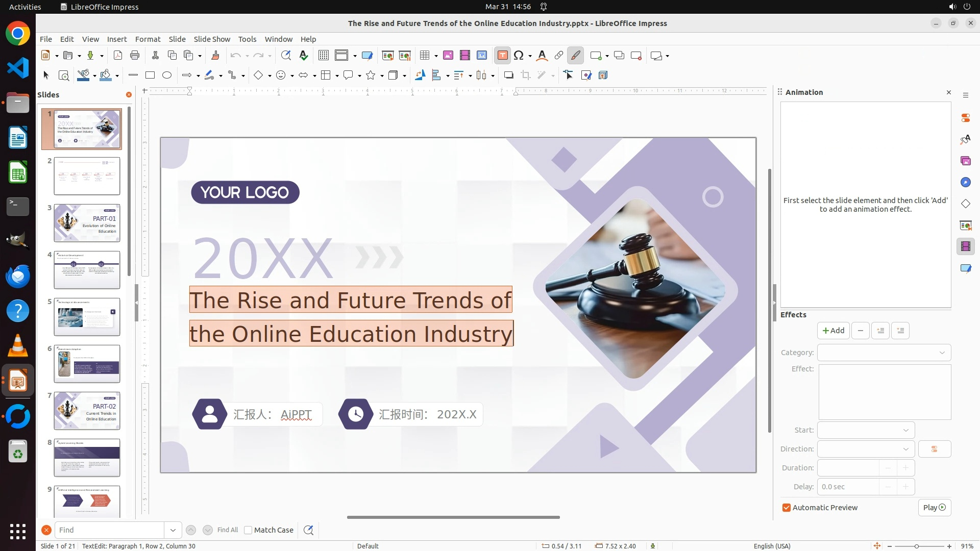Select the Ellipse drawing tool

click(167, 76)
